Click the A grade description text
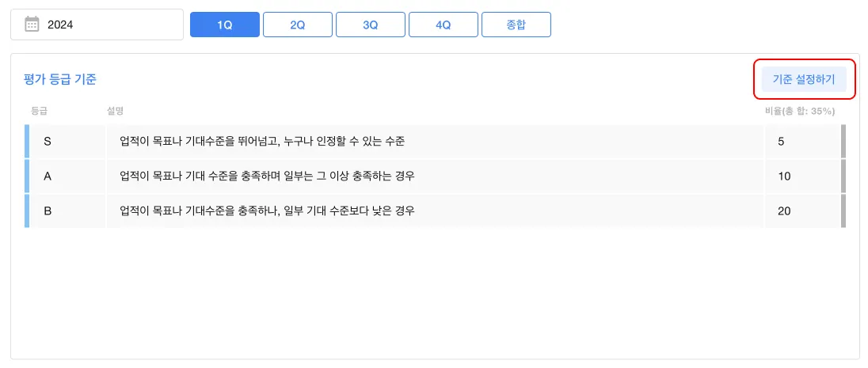The width and height of the screenshot is (868, 368). (267, 176)
